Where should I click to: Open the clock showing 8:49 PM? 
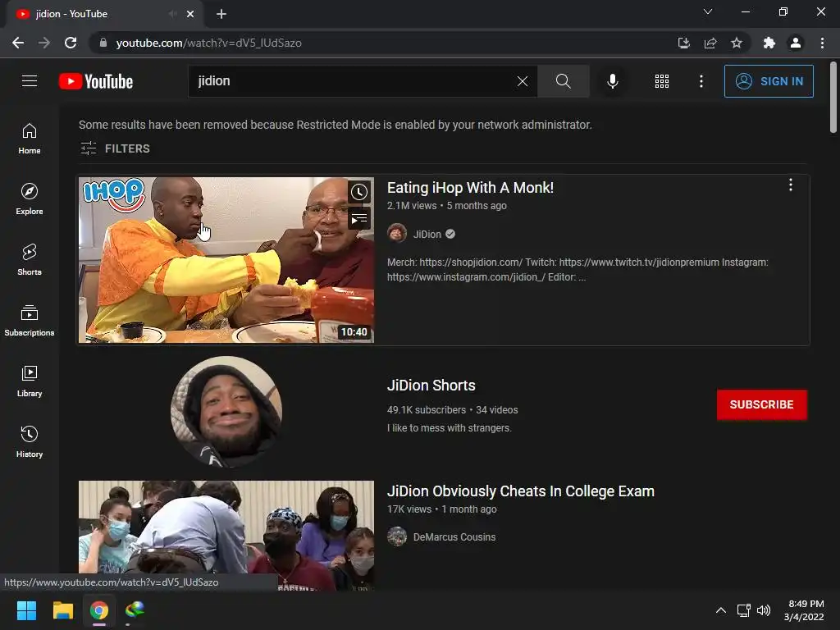(804, 610)
